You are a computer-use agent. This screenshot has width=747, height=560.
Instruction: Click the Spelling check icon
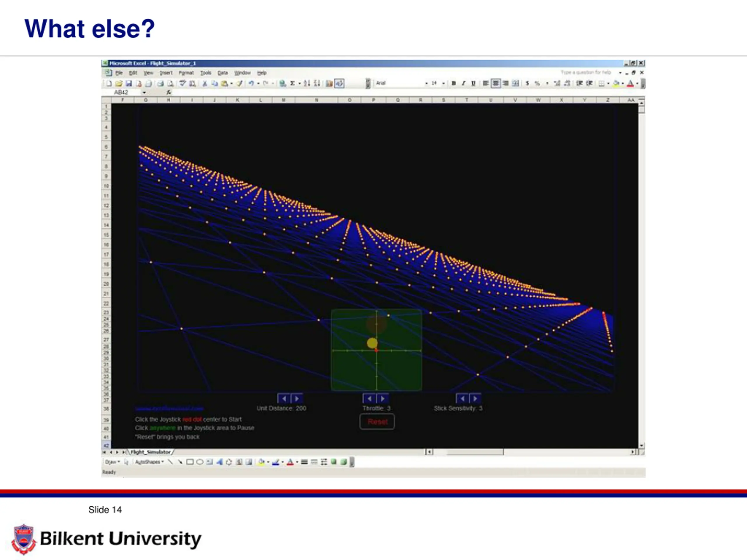183,83
